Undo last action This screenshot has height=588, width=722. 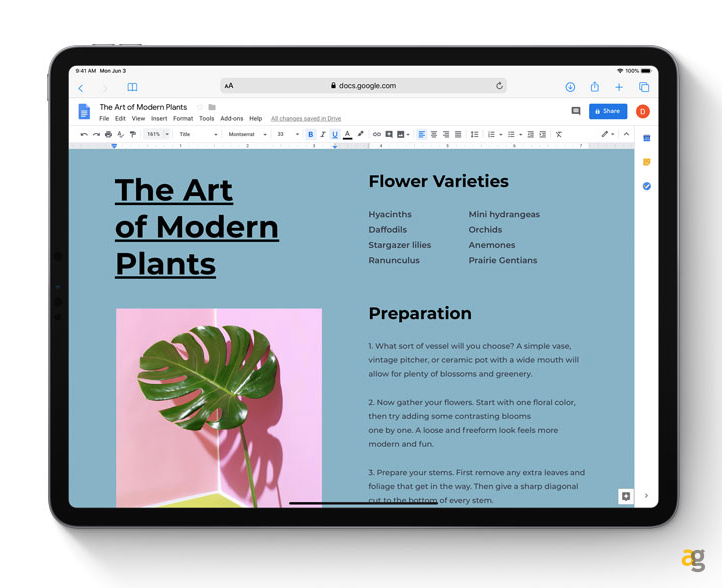(84, 134)
